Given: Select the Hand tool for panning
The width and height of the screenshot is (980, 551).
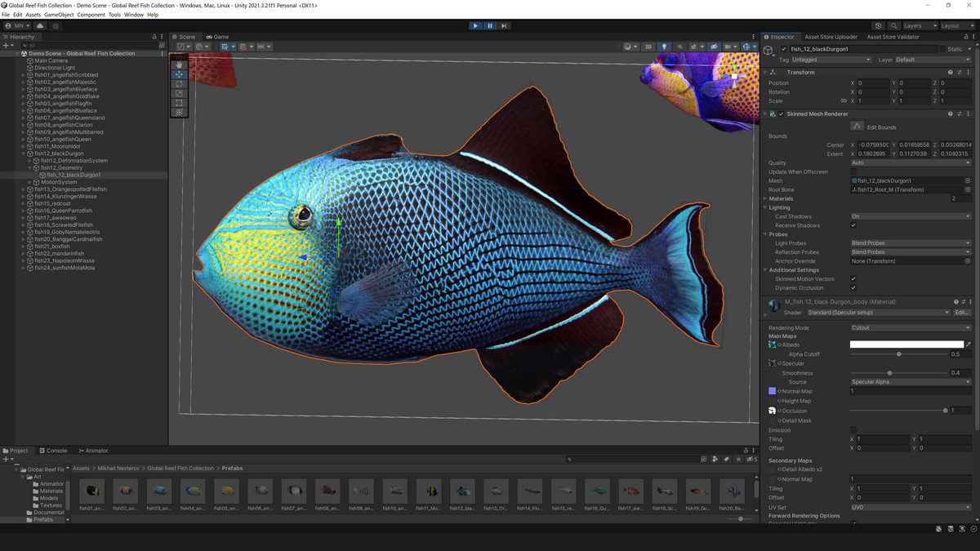Looking at the screenshot, I should coord(178,65).
